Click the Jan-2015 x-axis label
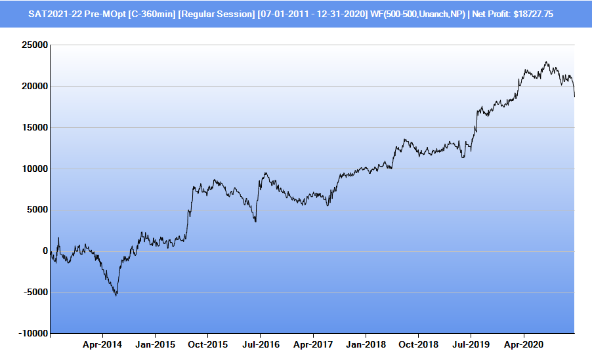This screenshot has width=592, height=364. tap(155, 344)
